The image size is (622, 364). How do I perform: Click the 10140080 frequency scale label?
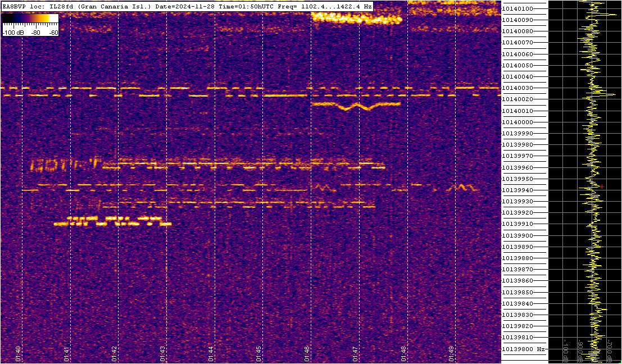click(517, 31)
